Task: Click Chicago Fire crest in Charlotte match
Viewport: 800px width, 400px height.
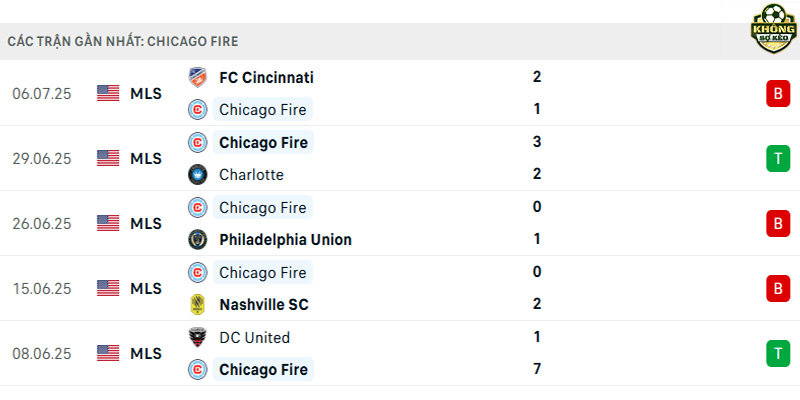Action: click(x=197, y=142)
